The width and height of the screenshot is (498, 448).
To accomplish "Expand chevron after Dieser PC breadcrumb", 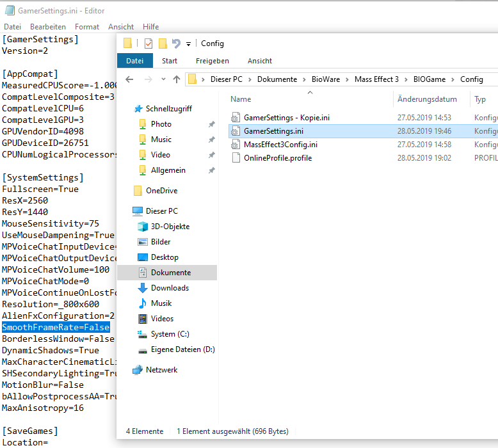I will click(250, 79).
